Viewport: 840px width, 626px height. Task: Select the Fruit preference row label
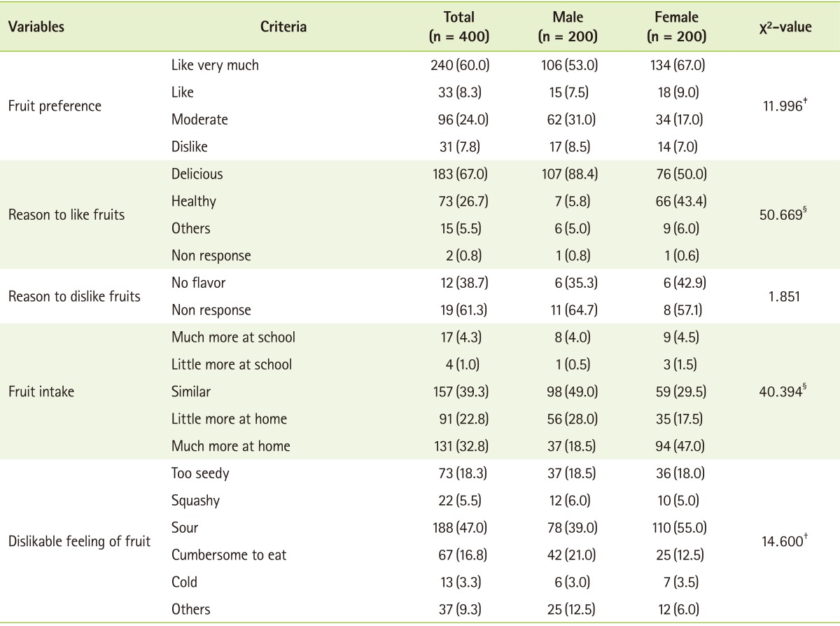tap(55, 106)
